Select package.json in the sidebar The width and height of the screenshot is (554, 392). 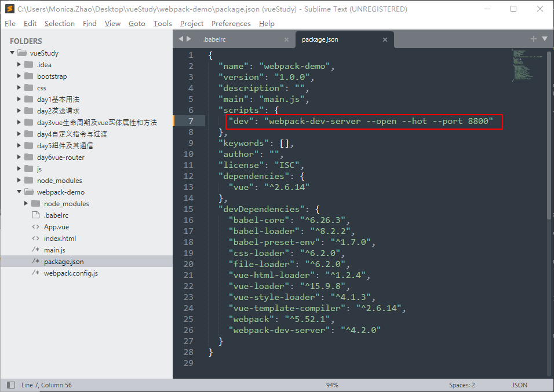pos(86,262)
